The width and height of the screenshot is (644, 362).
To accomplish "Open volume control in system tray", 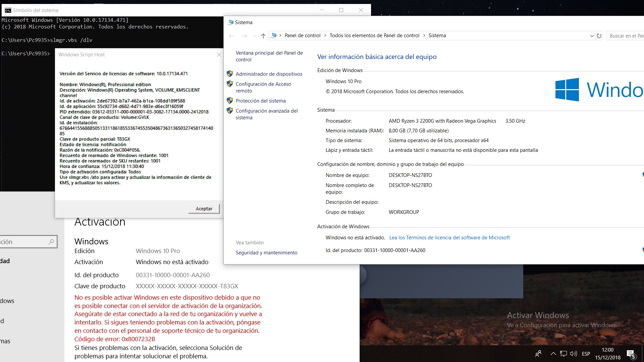I will [574, 354].
